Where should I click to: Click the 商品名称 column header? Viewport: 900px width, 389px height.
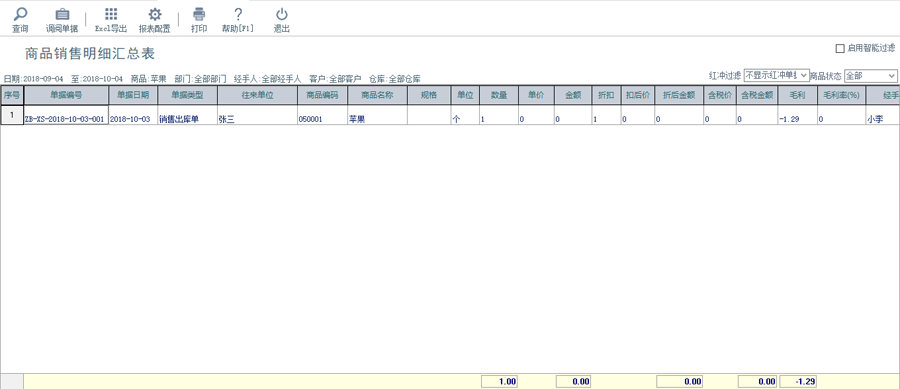(377, 95)
